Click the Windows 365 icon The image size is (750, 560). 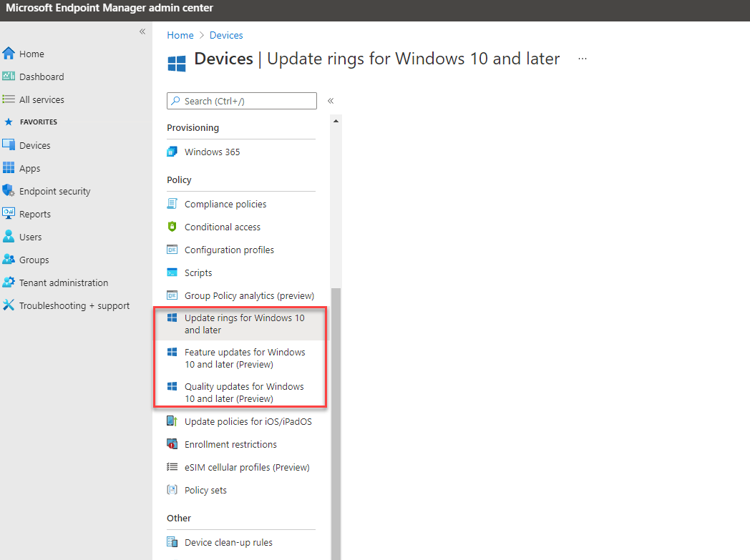tap(172, 152)
